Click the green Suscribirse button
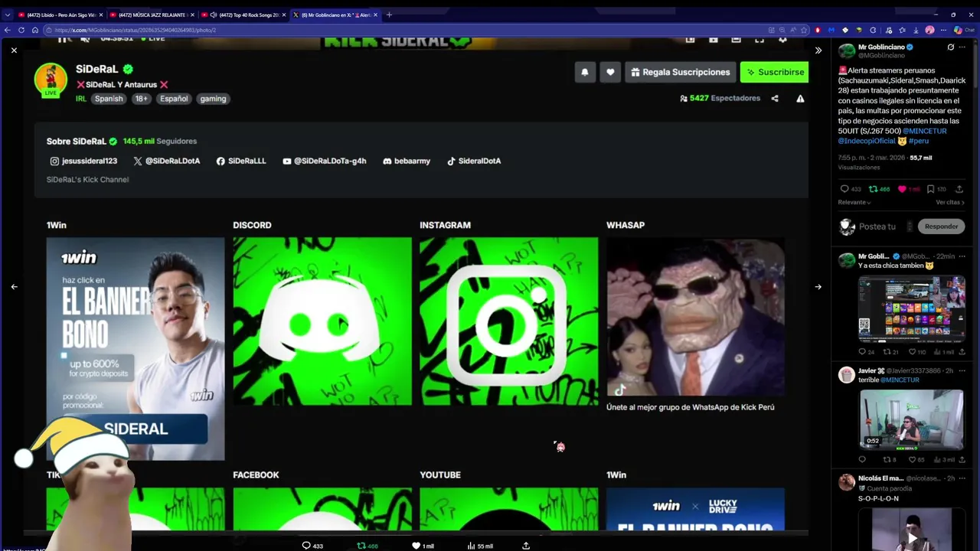This screenshot has width=980, height=551. (x=774, y=72)
